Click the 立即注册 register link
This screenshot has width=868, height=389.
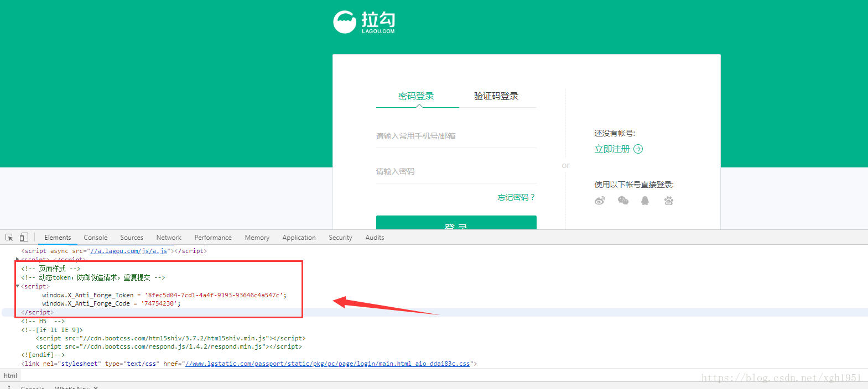click(x=612, y=149)
